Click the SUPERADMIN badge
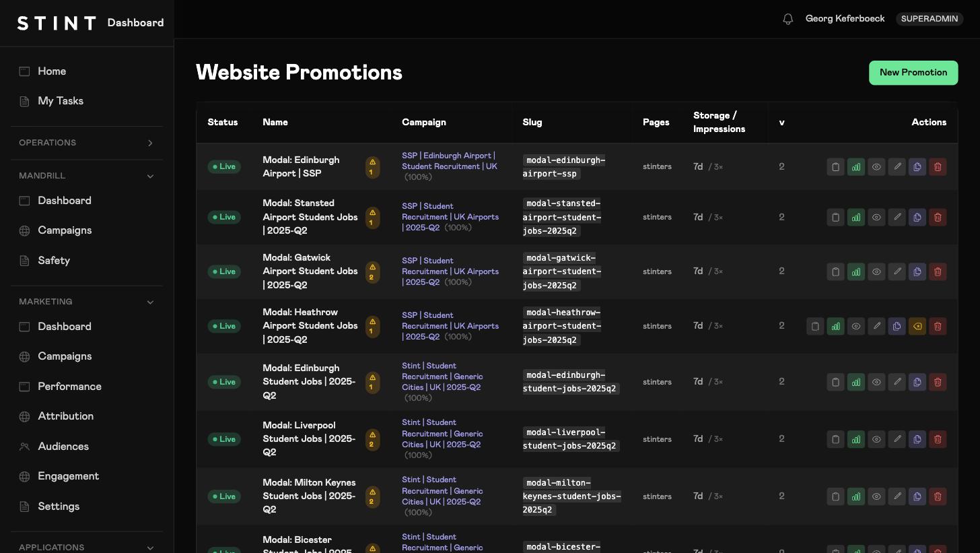980x553 pixels. click(x=930, y=19)
